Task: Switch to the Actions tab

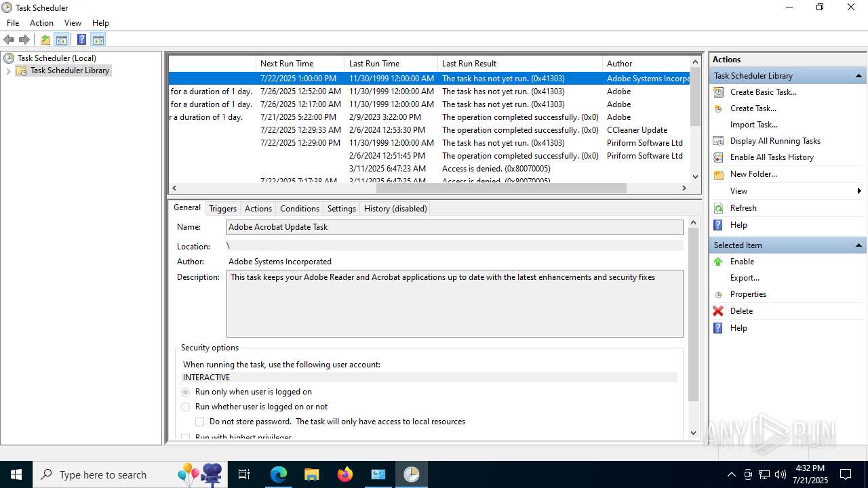Action: pos(258,209)
